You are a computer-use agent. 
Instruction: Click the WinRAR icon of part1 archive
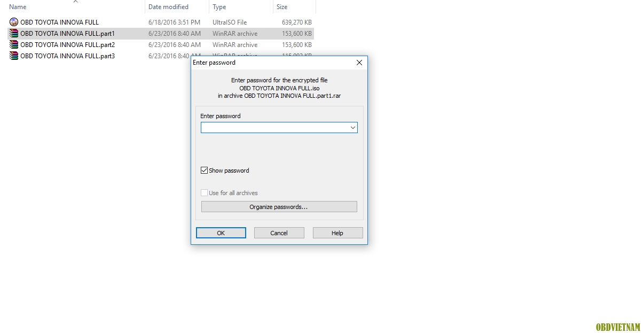point(14,34)
